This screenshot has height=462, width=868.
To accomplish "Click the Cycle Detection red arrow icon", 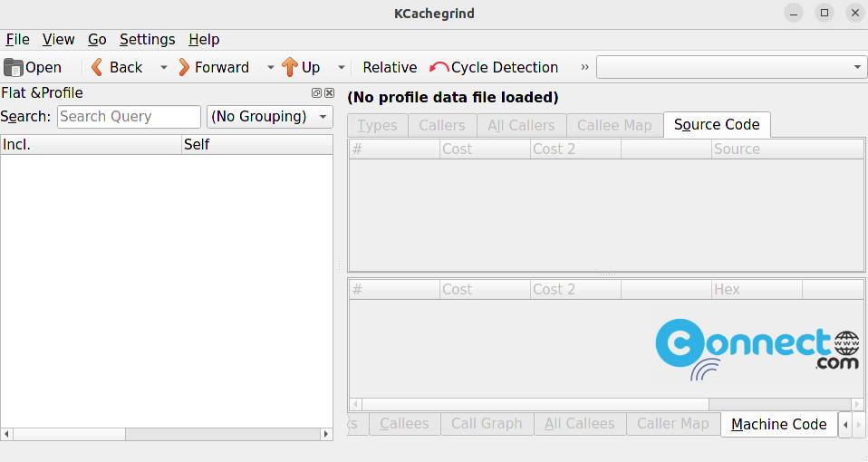I will pyautogui.click(x=439, y=68).
